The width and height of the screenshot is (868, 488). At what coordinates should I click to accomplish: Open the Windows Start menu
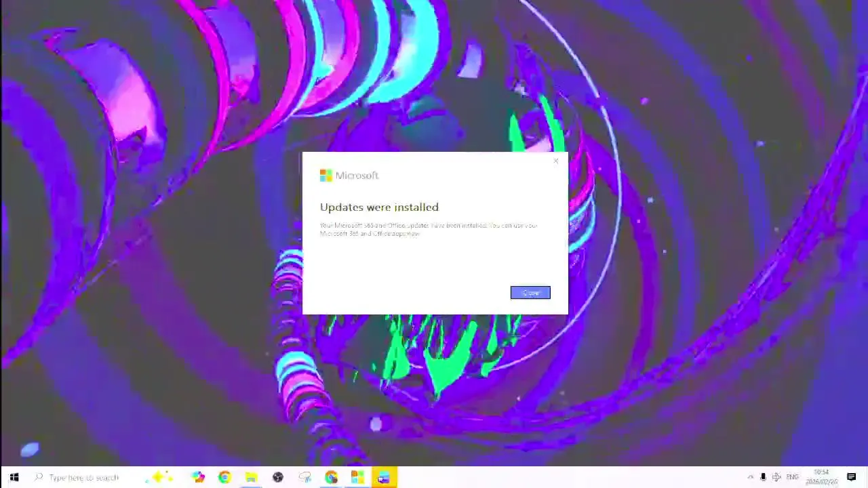(14, 477)
